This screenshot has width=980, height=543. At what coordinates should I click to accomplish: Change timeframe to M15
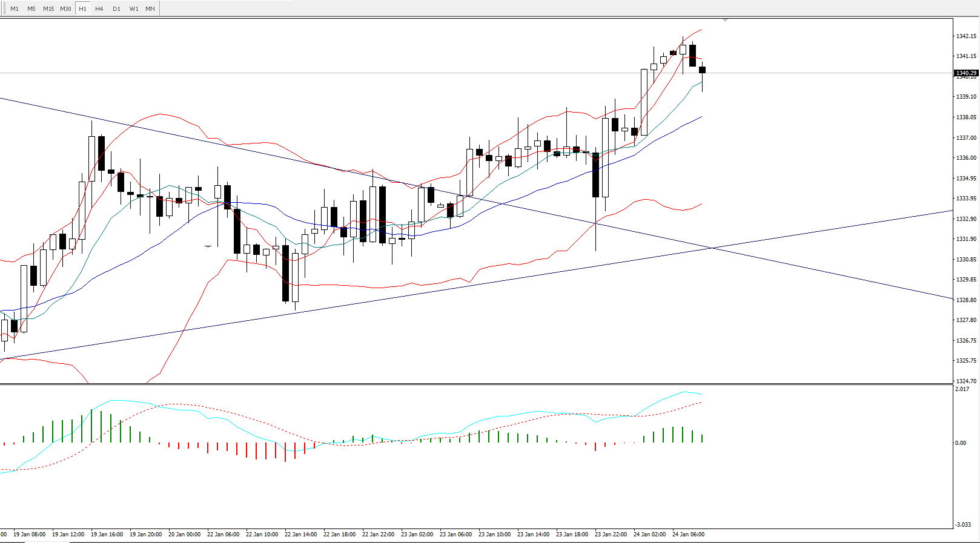click(x=48, y=8)
